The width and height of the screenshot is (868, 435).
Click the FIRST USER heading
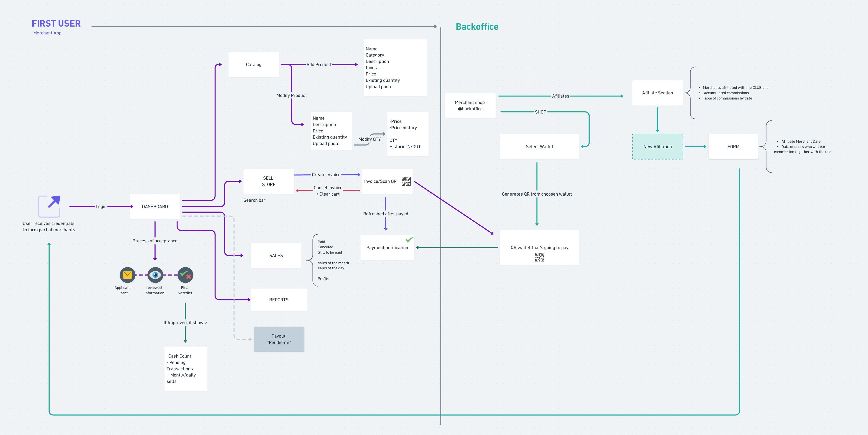tap(56, 24)
